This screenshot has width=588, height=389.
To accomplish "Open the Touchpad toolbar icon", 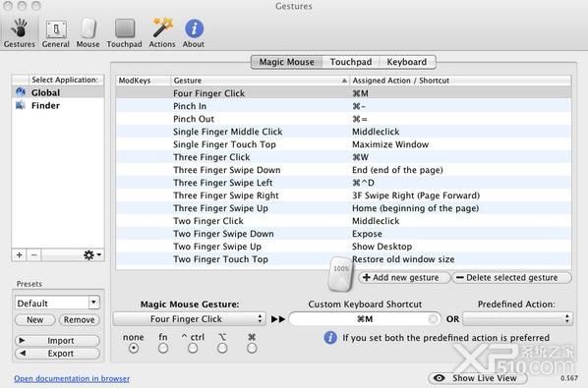I will (125, 28).
